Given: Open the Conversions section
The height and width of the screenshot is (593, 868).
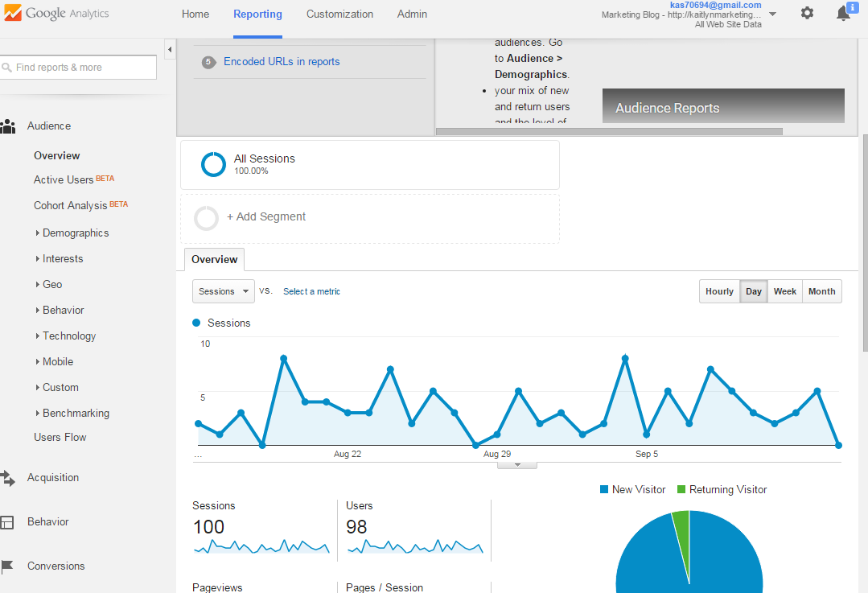Looking at the screenshot, I should (56, 566).
